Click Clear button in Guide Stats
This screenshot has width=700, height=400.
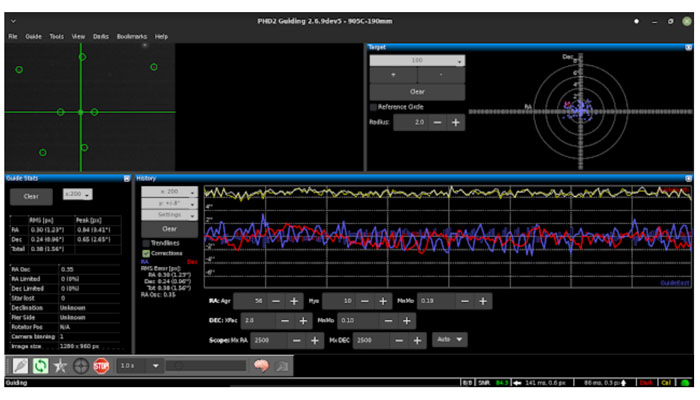[x=31, y=197]
